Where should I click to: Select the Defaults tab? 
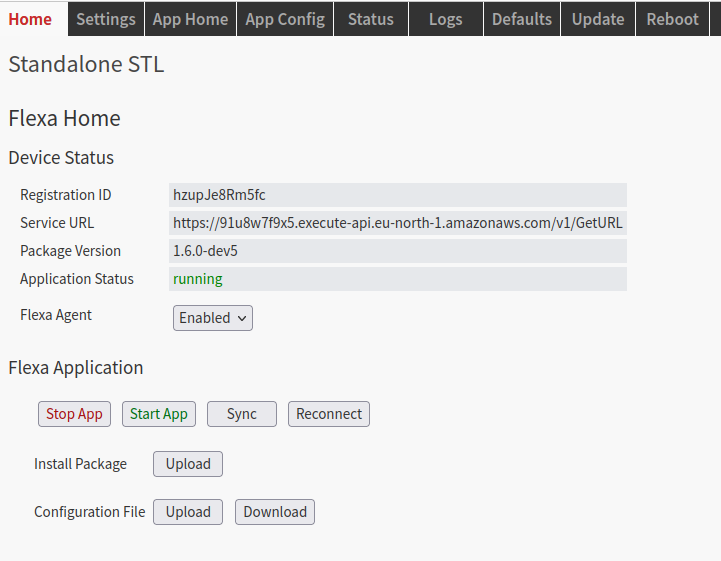point(522,19)
